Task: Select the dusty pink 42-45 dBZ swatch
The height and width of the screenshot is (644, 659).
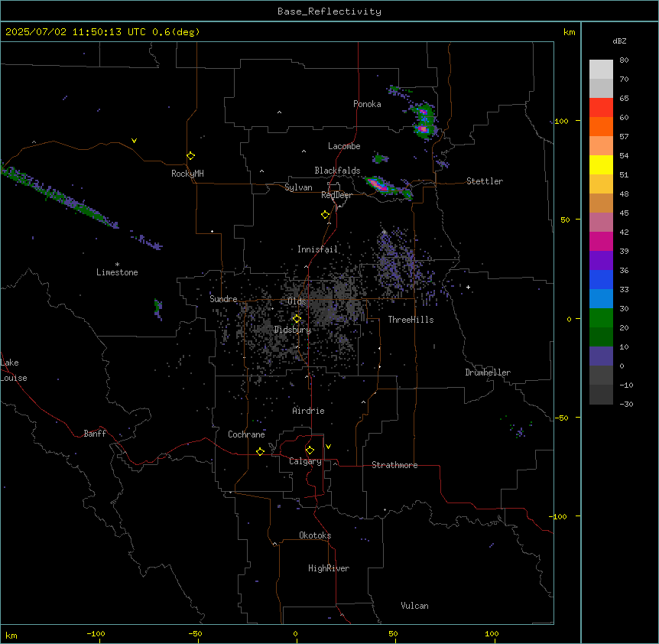Action: pyautogui.click(x=601, y=223)
